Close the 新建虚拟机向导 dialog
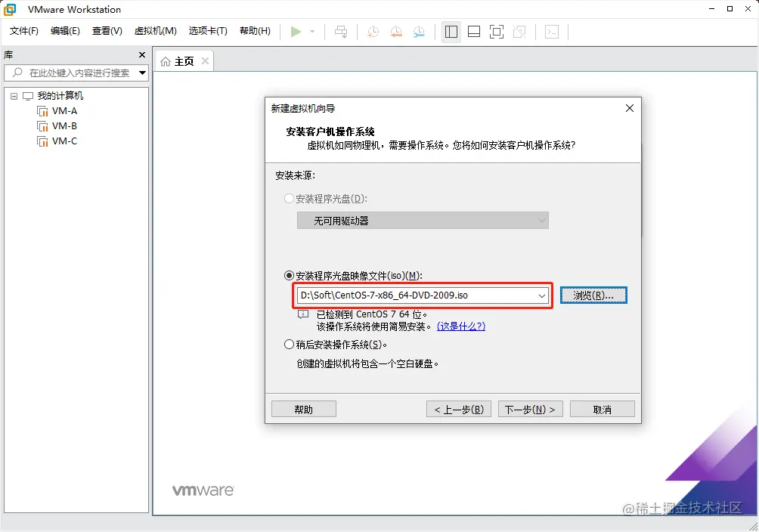The height and width of the screenshot is (532, 759). click(629, 108)
